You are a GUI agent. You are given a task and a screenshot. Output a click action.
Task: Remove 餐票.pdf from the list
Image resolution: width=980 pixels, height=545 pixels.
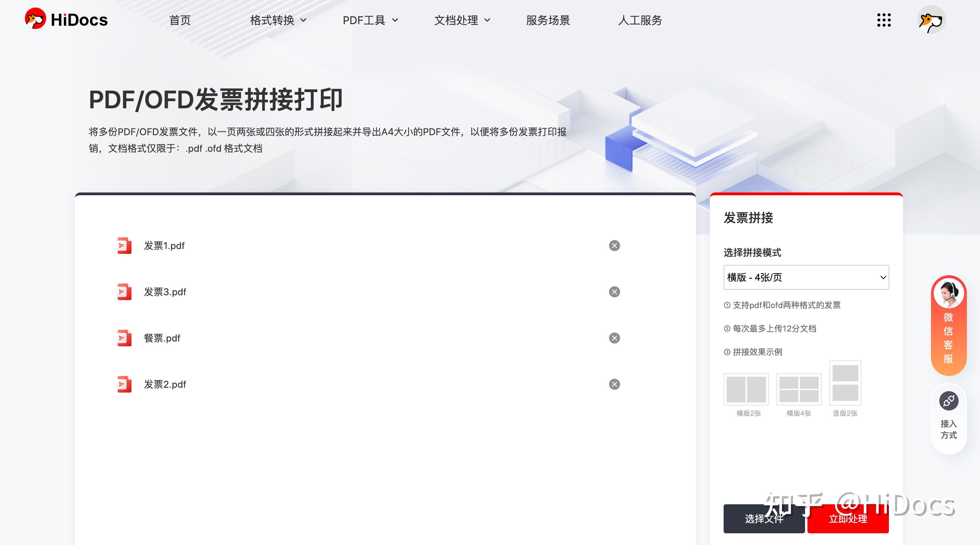[615, 338]
